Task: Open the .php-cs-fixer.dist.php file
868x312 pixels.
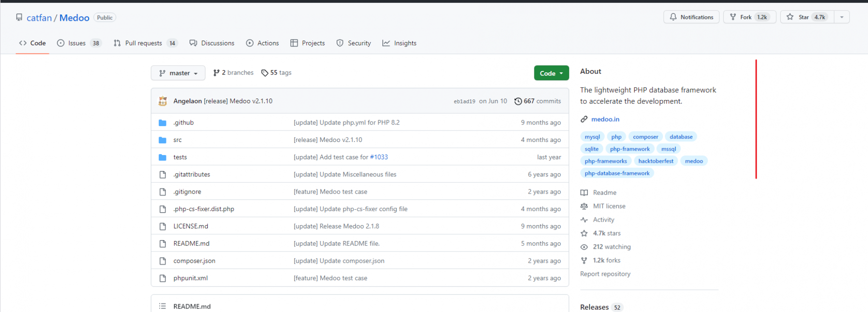Action: 204,209
